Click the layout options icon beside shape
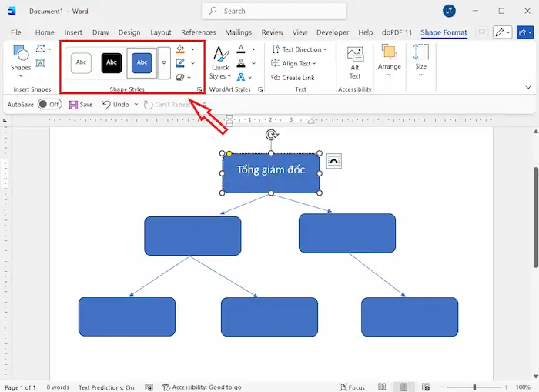 pos(333,160)
